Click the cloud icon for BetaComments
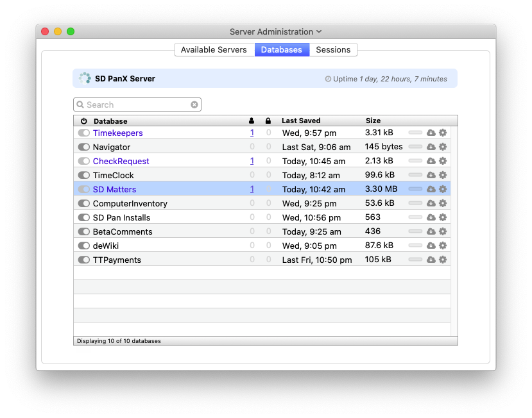This screenshot has height=418, width=532. point(431,231)
